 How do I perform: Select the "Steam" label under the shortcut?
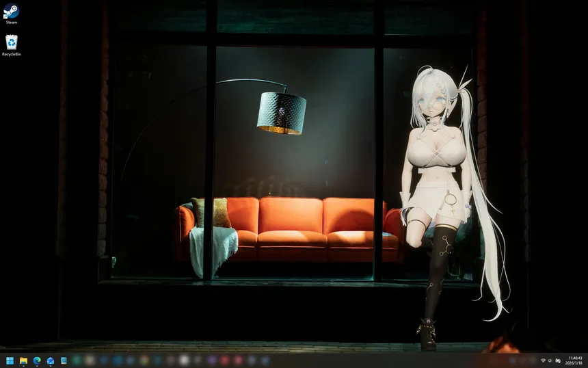point(11,23)
